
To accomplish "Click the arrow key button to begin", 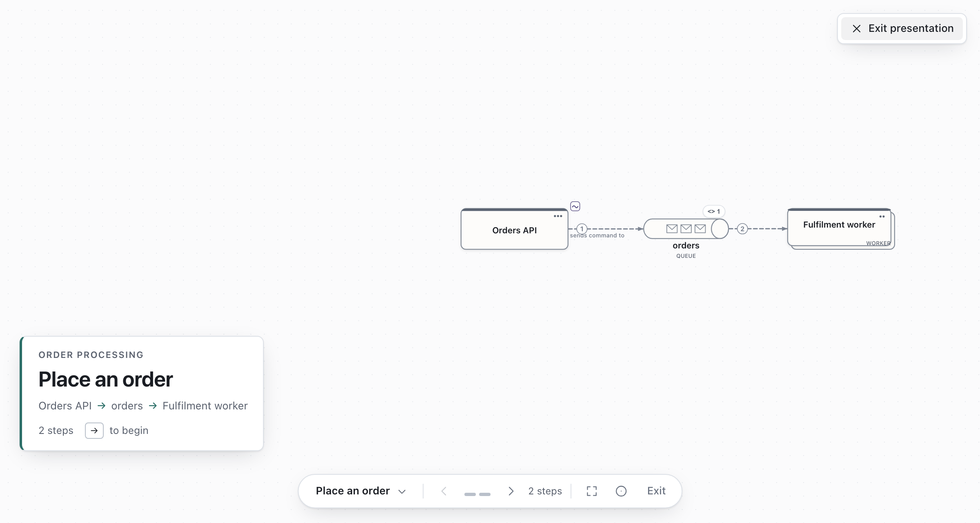I will click(94, 431).
